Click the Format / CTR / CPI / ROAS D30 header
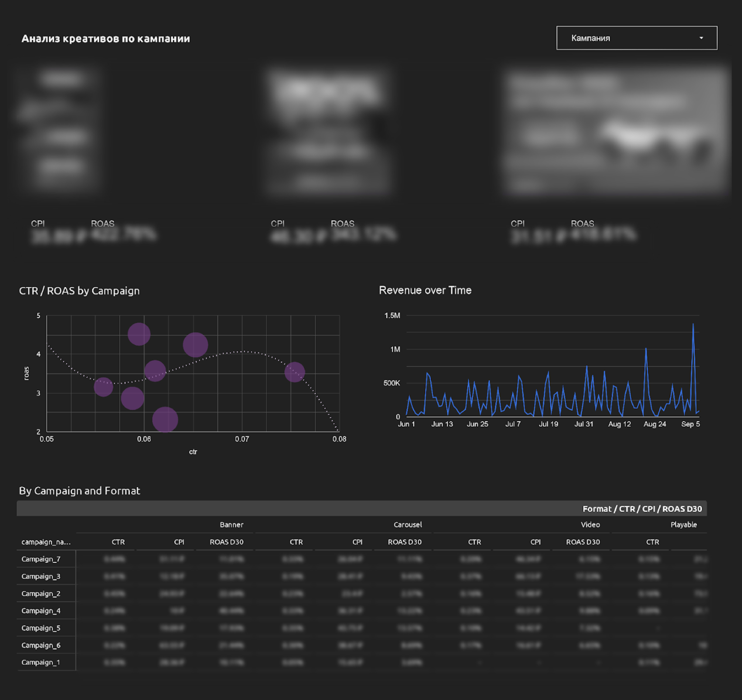Image resolution: width=742 pixels, height=700 pixels. point(642,509)
